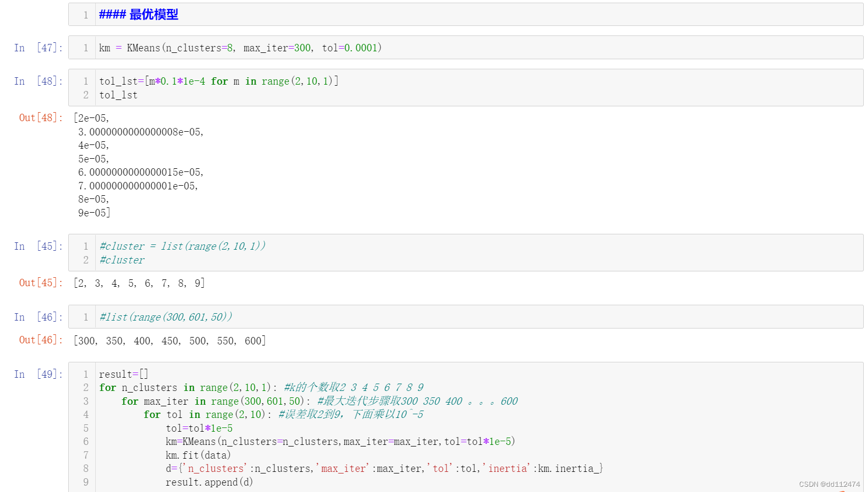Click the In [46] prompt label

(38, 317)
